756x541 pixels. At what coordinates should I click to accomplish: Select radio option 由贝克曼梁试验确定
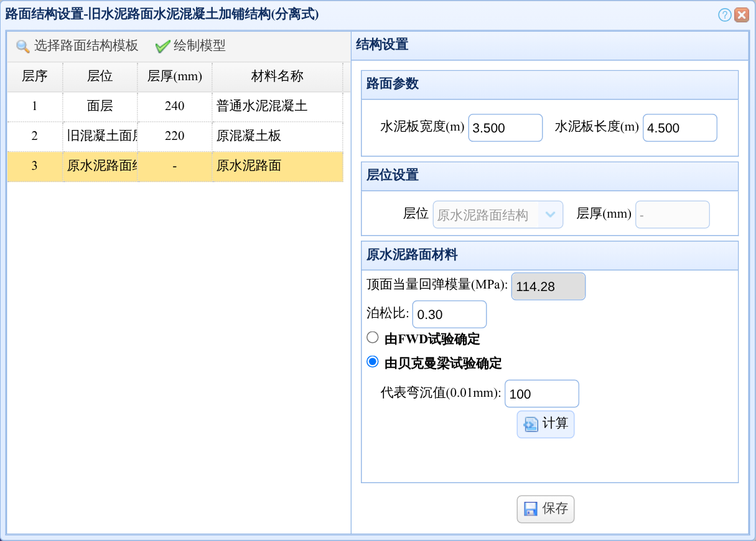[373, 362]
